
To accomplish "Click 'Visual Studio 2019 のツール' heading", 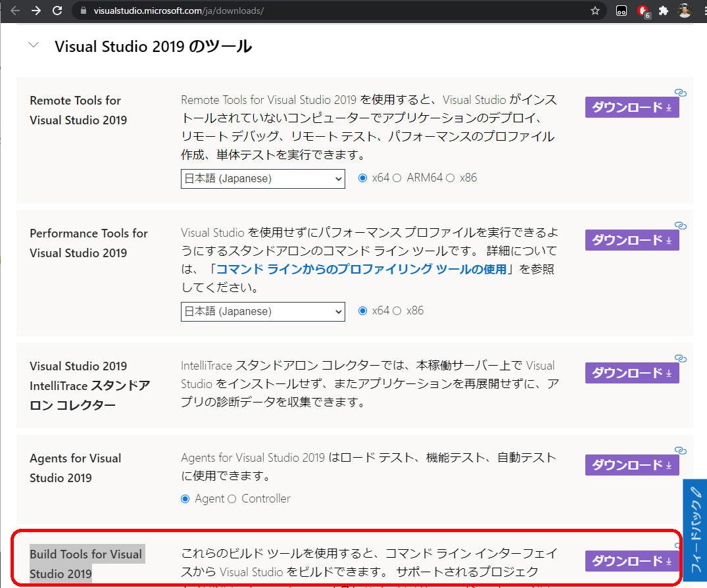I will click(153, 47).
